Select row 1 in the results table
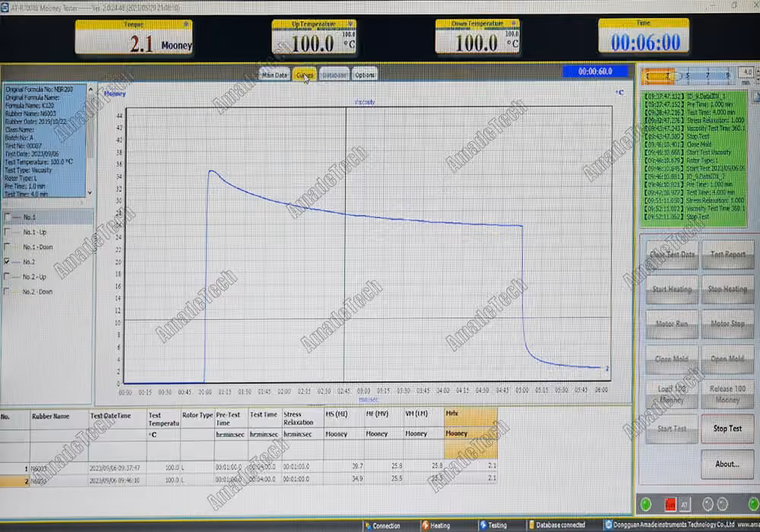Image resolution: width=760 pixels, height=532 pixels. pos(249,467)
